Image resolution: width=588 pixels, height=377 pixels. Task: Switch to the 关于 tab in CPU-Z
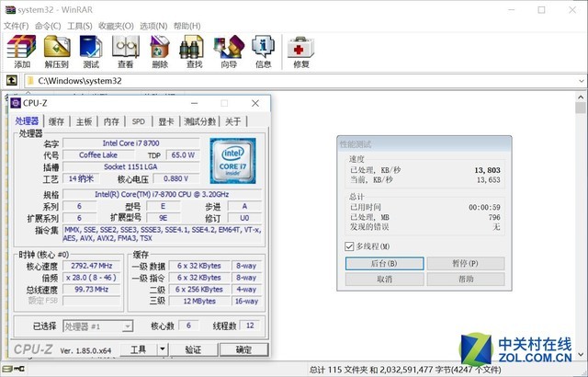point(232,121)
